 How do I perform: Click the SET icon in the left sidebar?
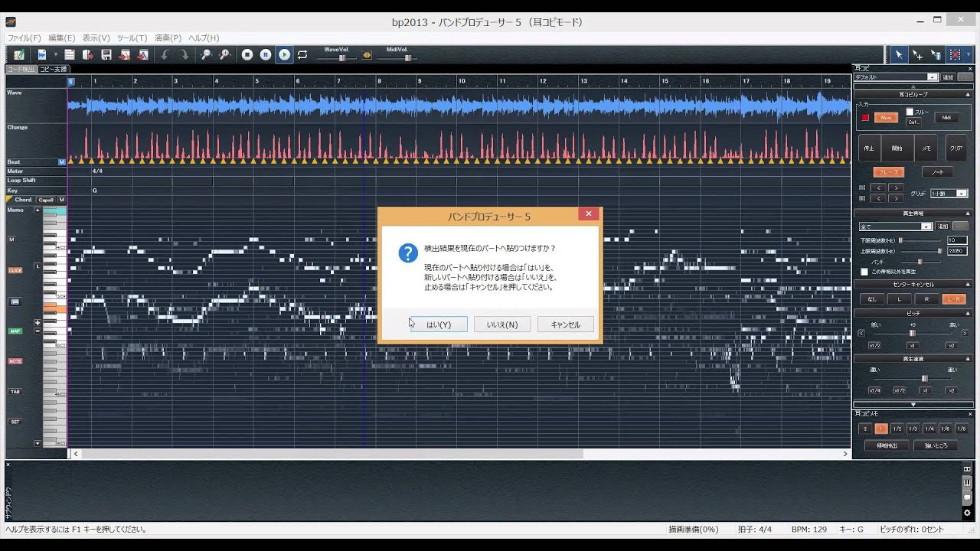click(15, 422)
